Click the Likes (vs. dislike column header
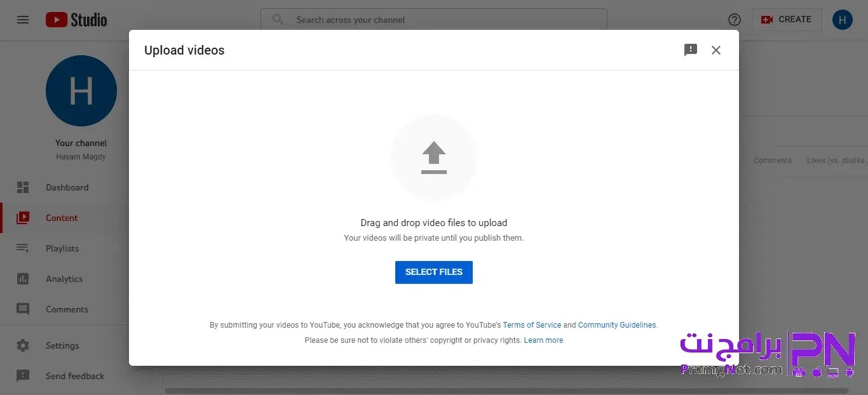The width and height of the screenshot is (868, 395). point(836,161)
